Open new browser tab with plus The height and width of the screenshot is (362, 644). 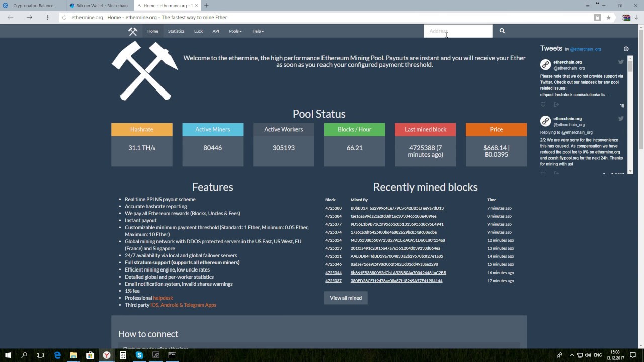pos(206,6)
